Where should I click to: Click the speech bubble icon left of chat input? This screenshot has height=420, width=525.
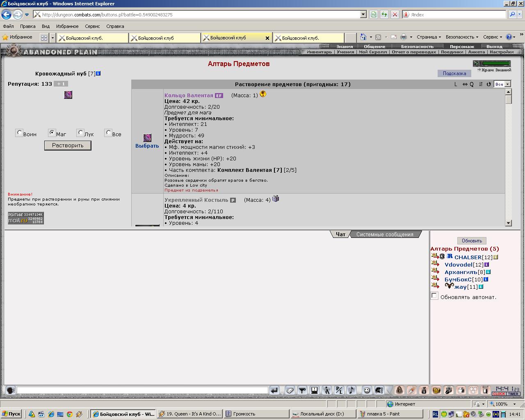[11, 390]
